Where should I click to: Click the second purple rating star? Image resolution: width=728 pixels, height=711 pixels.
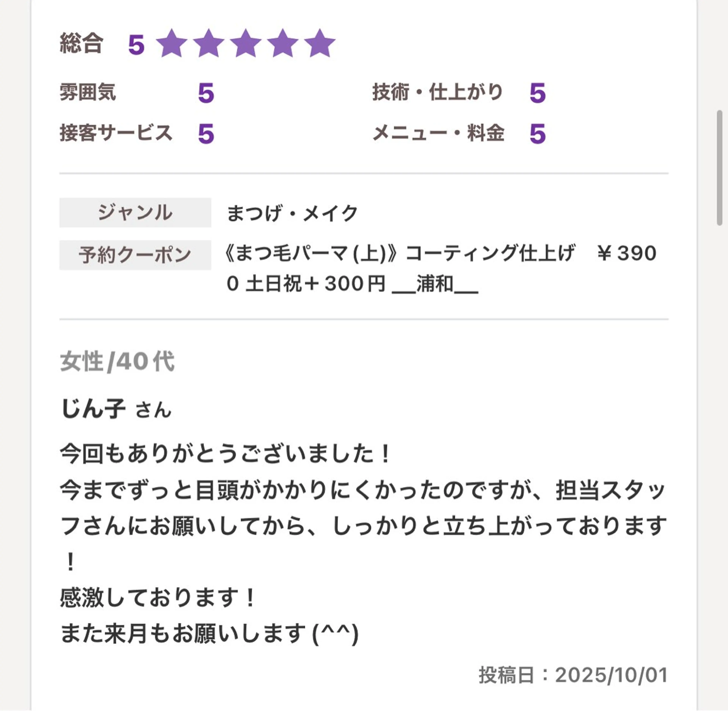(x=208, y=44)
